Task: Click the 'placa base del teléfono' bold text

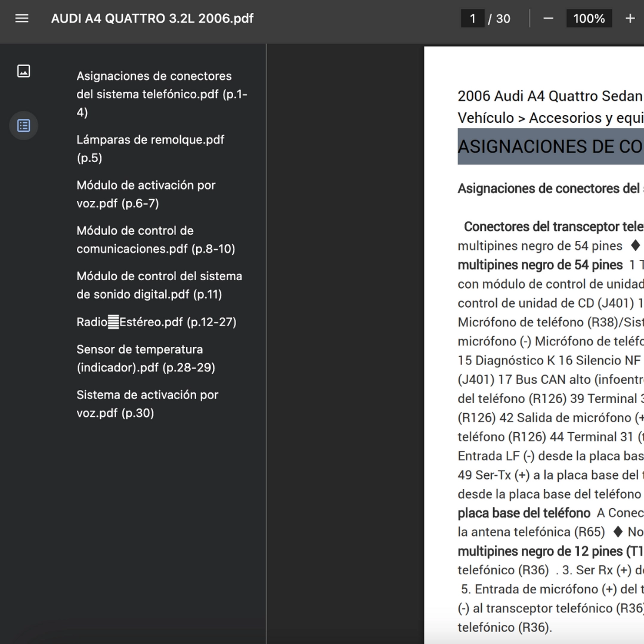Action: tap(524, 513)
